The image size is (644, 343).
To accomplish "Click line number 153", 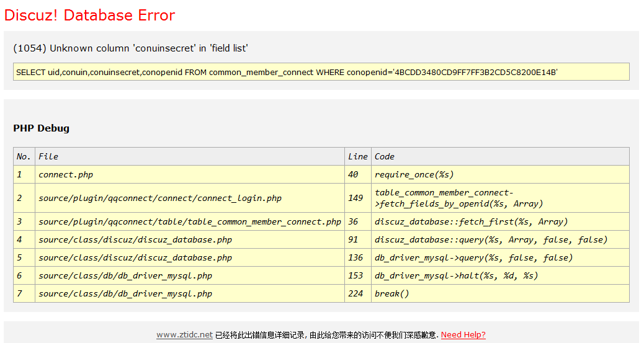I will pyautogui.click(x=358, y=276).
